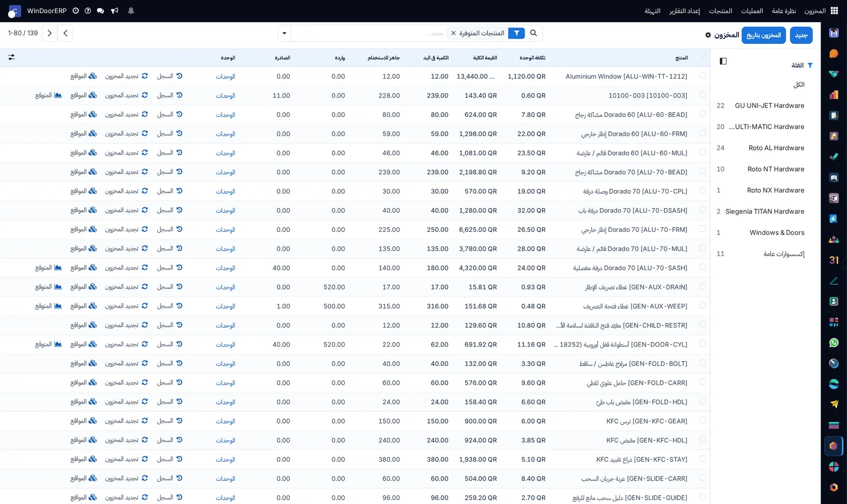The width and height of the screenshot is (847, 504).
Task: Open locations for 10100-003 product row
Action: (84, 95)
